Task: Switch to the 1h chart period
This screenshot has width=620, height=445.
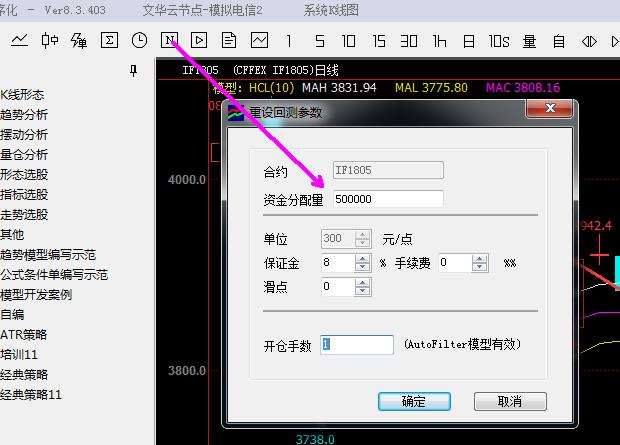Action: (439, 41)
